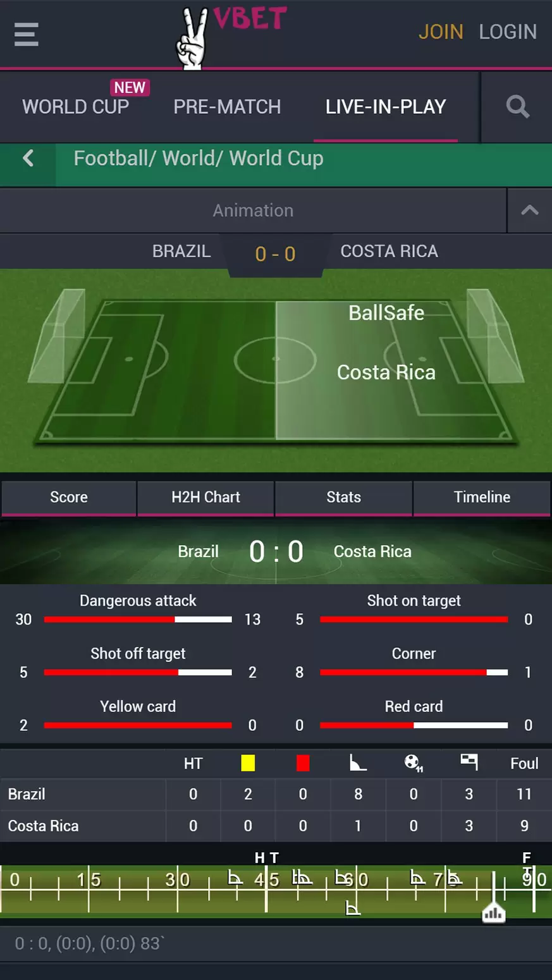The image size is (552, 980).
Task: Select the substitution flag column icon
Action: (x=469, y=763)
